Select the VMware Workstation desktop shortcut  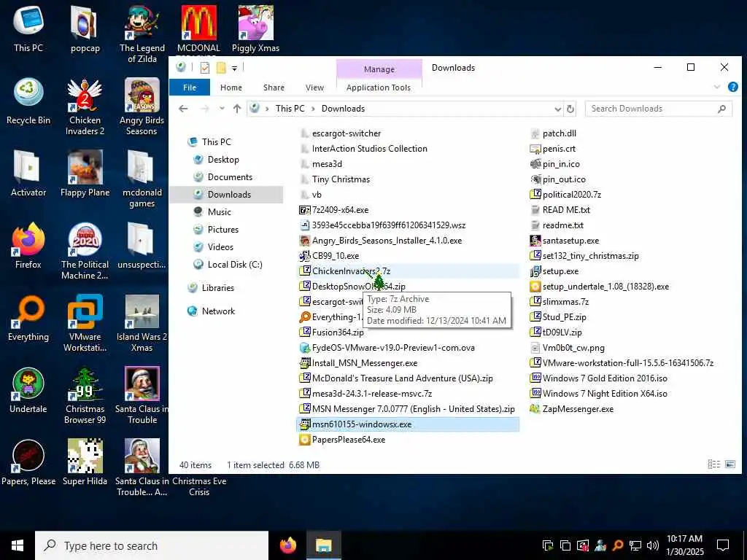[85, 323]
